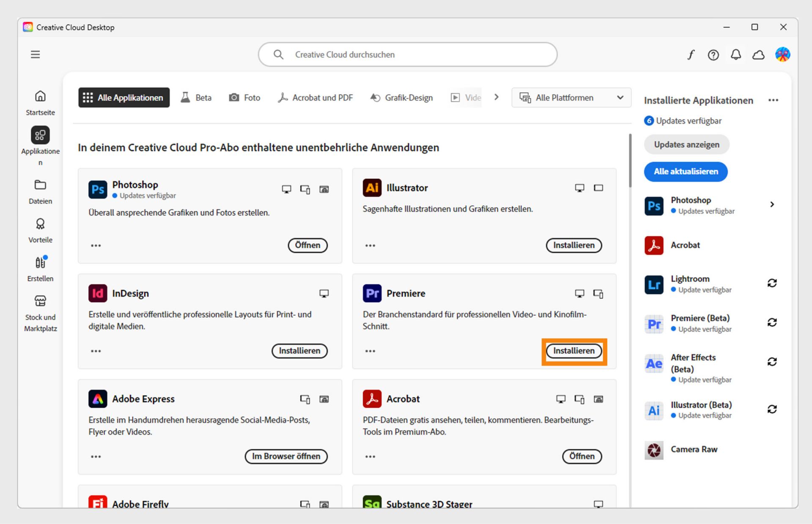Go to Startseite in sidebar
The image size is (812, 524).
click(40, 103)
